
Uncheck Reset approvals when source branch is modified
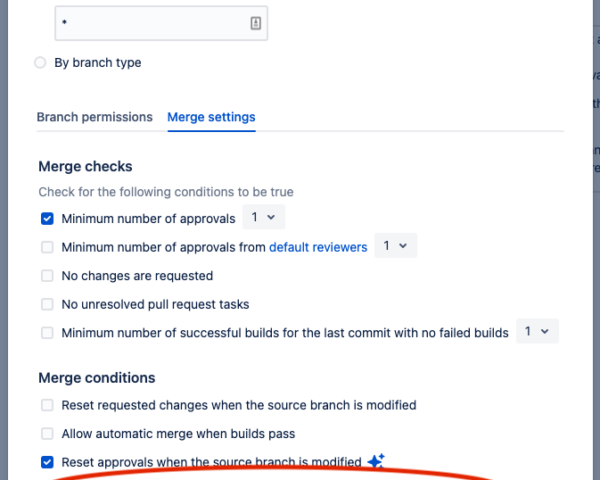pyautogui.click(x=47, y=462)
